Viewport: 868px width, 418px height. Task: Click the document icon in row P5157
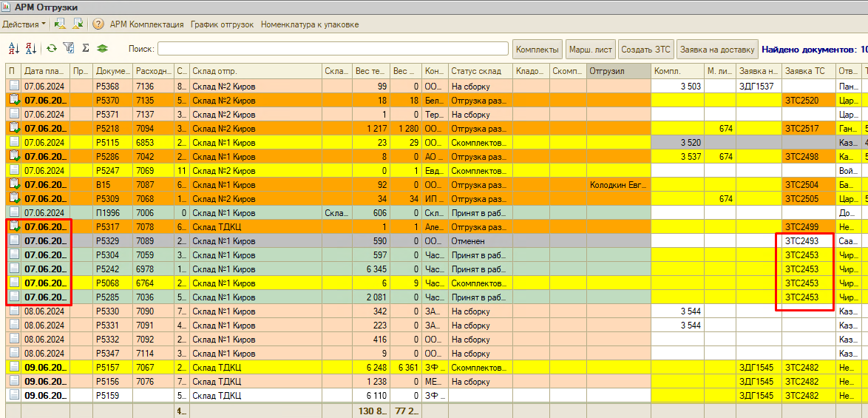(13, 367)
